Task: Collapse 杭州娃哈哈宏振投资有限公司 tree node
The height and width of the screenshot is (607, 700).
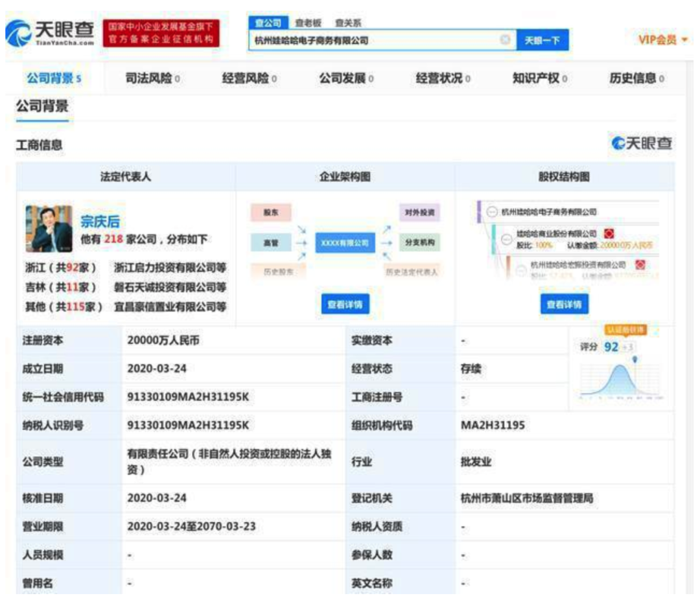Action: (x=520, y=269)
